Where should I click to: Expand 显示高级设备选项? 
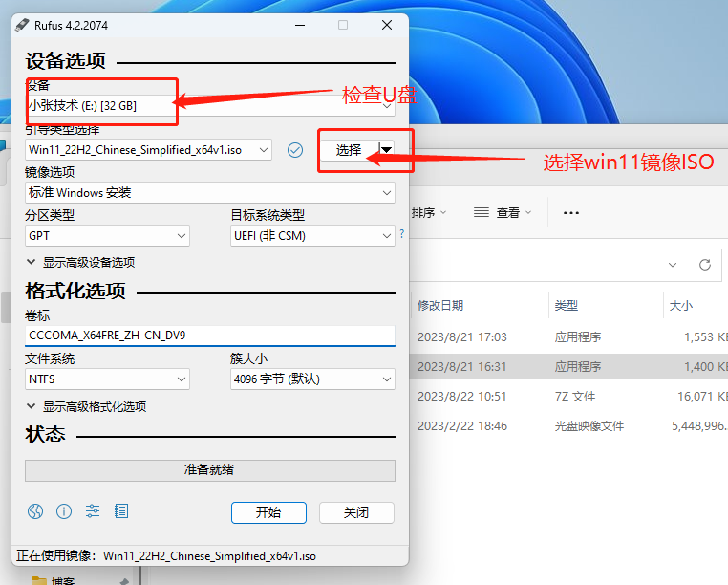pyautogui.click(x=81, y=263)
